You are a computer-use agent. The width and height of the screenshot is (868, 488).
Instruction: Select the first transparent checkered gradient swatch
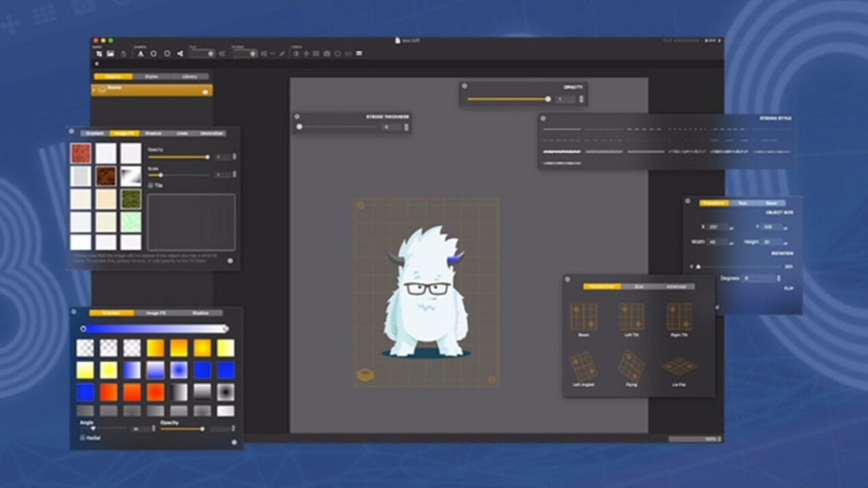[x=85, y=348]
